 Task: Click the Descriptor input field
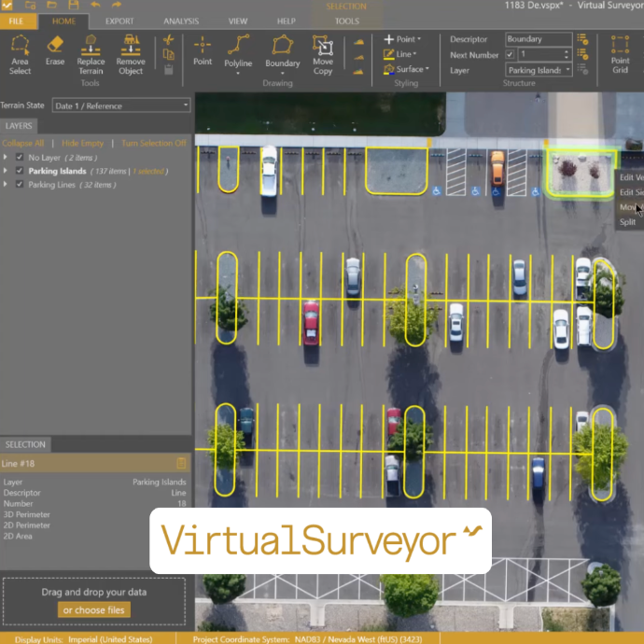click(539, 39)
